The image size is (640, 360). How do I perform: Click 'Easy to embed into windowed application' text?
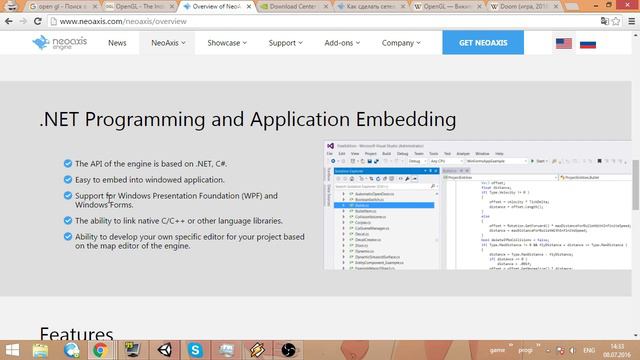click(150, 180)
